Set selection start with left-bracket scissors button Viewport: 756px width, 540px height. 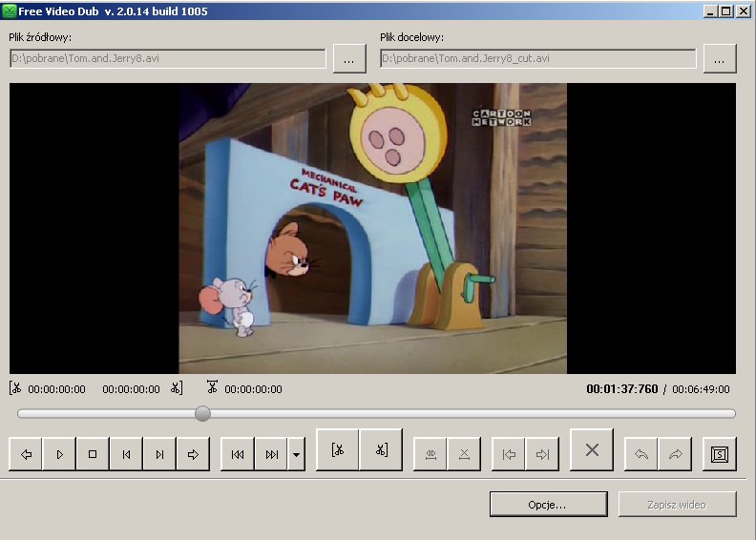pos(338,449)
